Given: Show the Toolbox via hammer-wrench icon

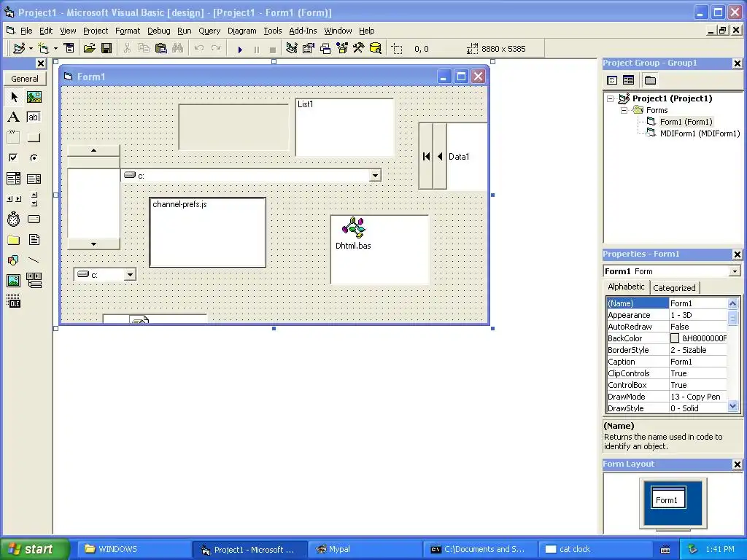Looking at the screenshot, I should [359, 48].
